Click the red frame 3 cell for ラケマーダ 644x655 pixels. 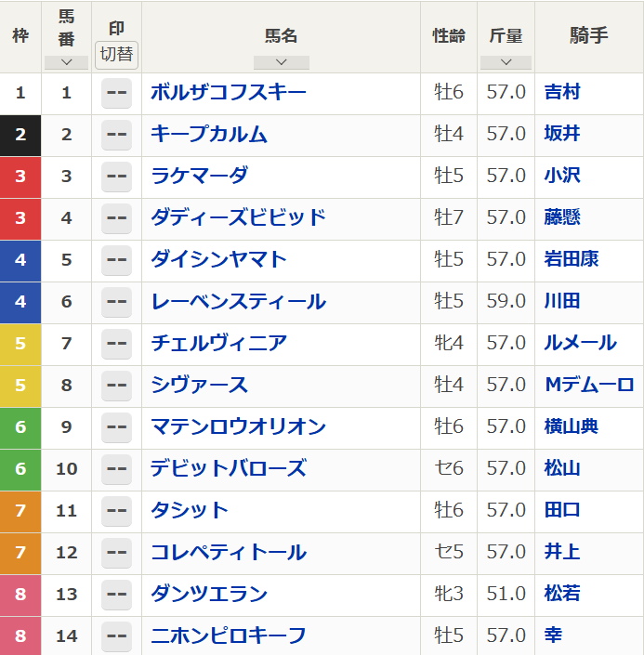[20, 177]
